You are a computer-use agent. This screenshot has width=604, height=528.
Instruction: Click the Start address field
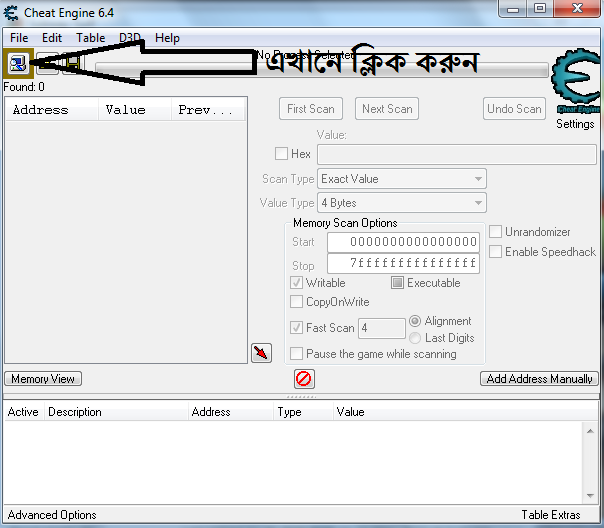point(403,242)
